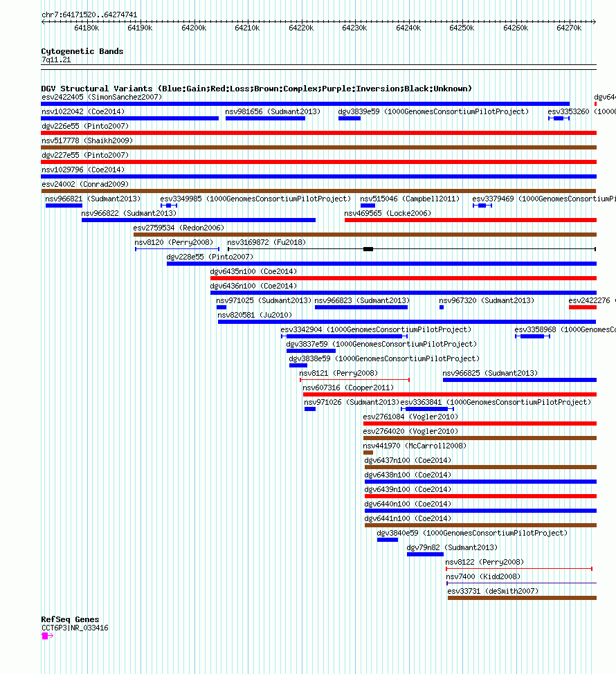Select nsv517778 (Shaikh2009) brown complex bar
616x674 pixels.
pos(318,147)
